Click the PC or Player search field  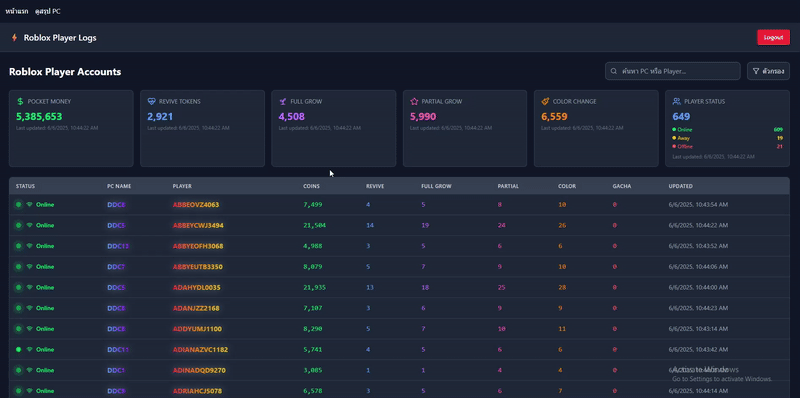click(672, 71)
